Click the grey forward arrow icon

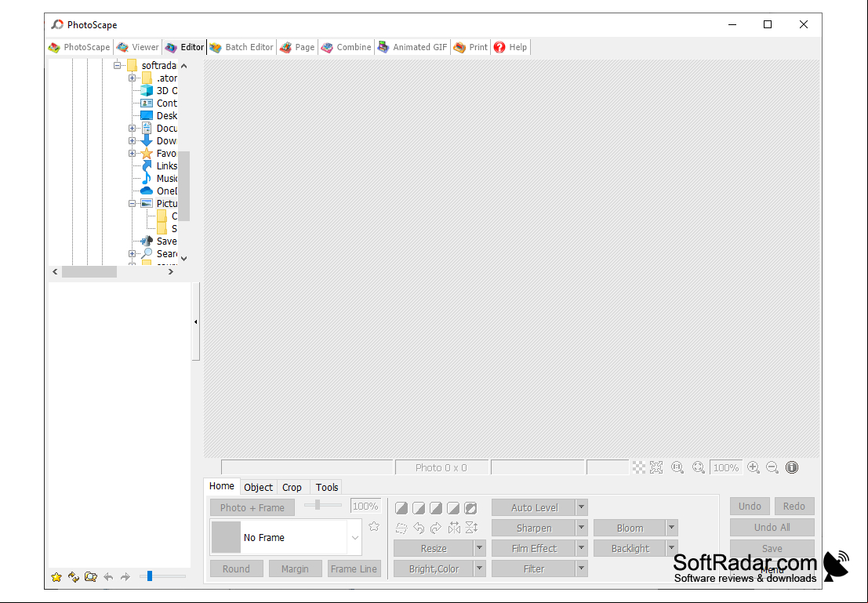pos(125,577)
